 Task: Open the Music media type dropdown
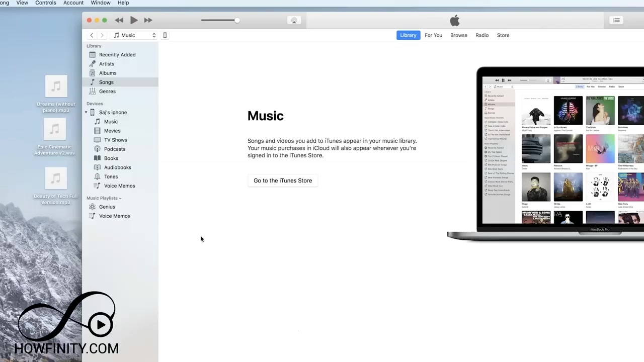coord(134,35)
